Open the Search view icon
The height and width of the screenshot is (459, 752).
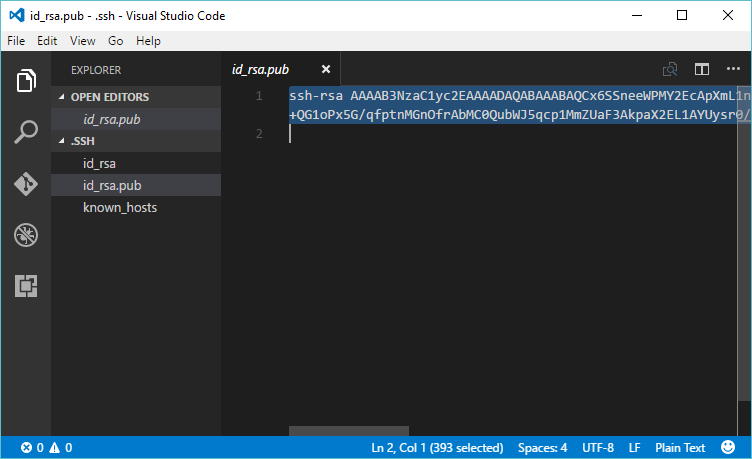pyautogui.click(x=26, y=132)
